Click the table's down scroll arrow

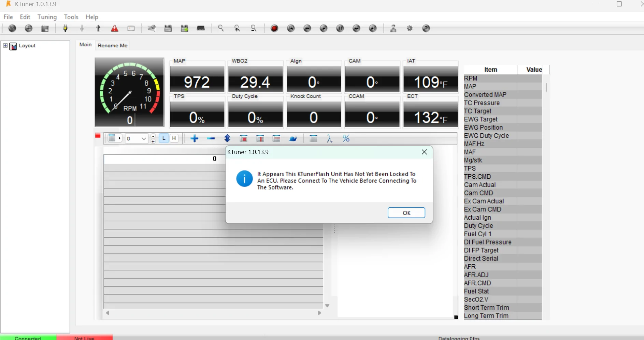pos(327,306)
